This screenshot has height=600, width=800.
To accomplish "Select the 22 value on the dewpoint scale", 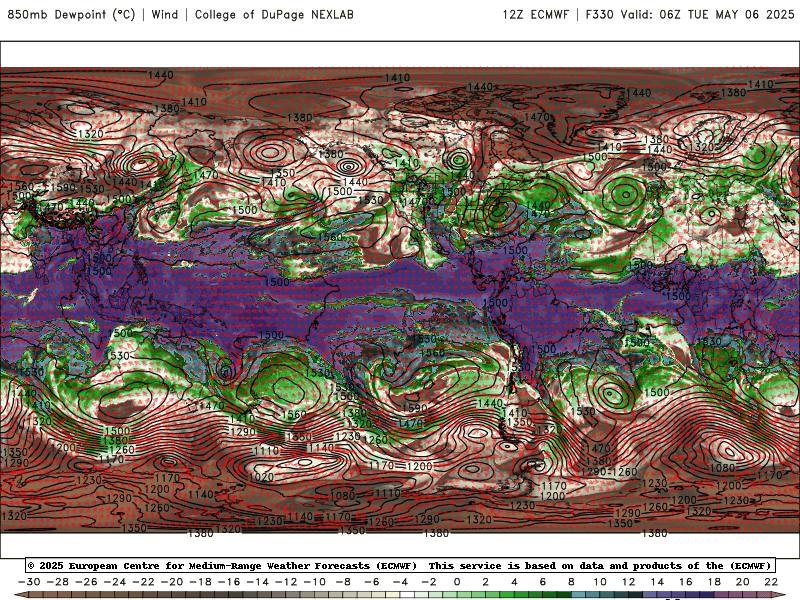I will tap(771, 582).
